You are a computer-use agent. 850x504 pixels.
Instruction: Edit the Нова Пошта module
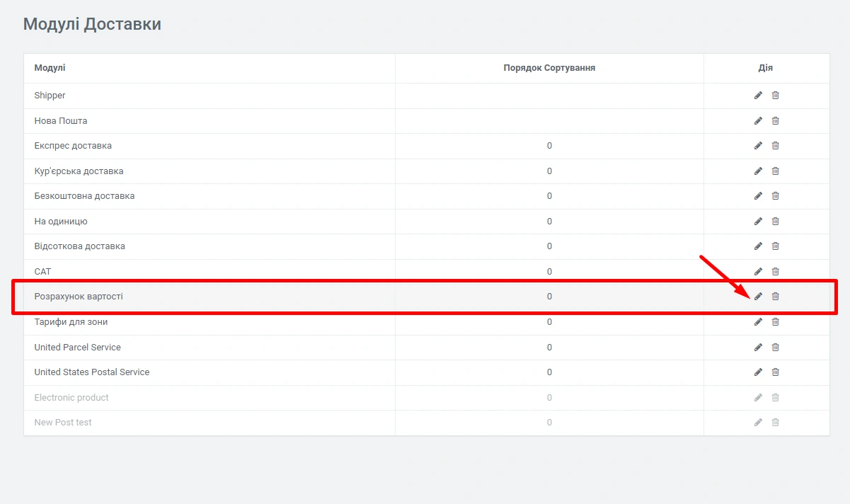[x=758, y=121]
